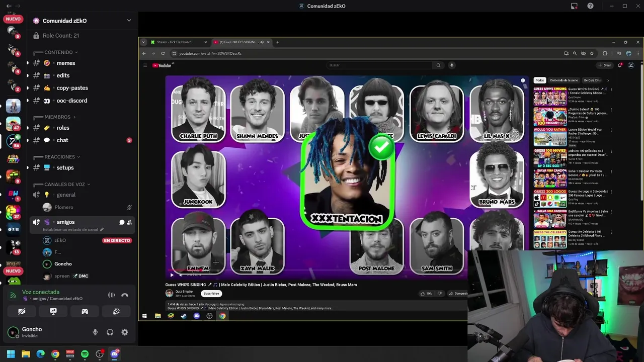This screenshot has width=644, height=362.
Task: Open the setups channel
Action: tap(82, 168)
